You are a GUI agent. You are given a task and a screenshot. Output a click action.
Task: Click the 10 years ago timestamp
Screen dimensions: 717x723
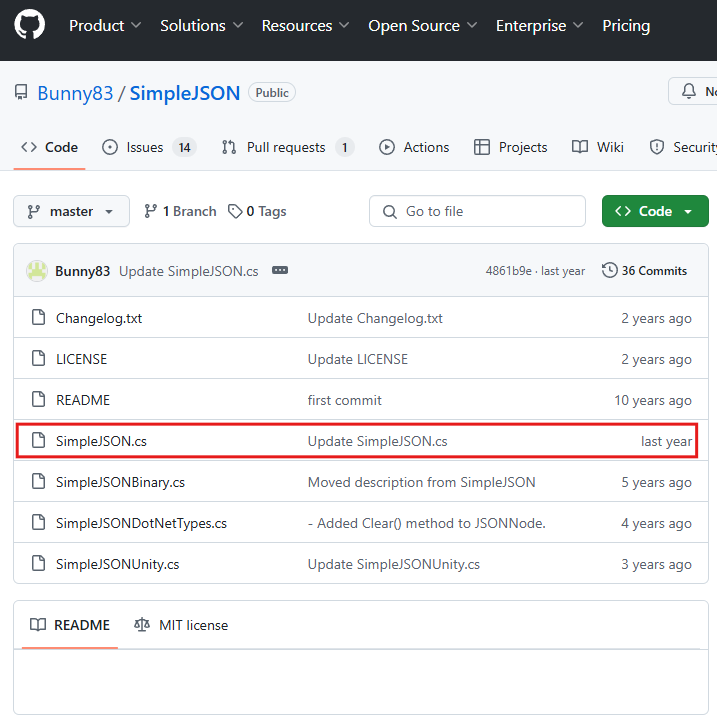click(653, 400)
